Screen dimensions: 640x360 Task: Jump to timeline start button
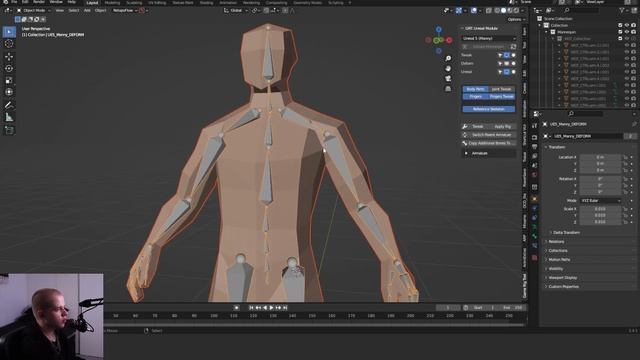(251, 307)
